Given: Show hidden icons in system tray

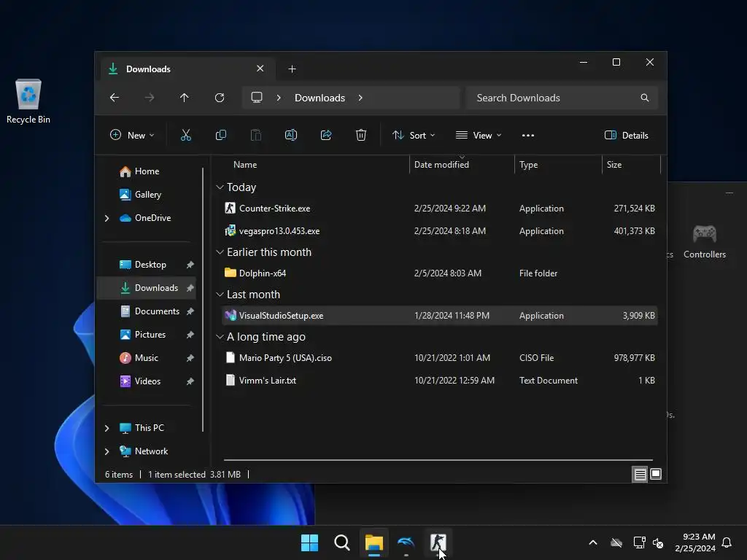Looking at the screenshot, I should (x=593, y=542).
